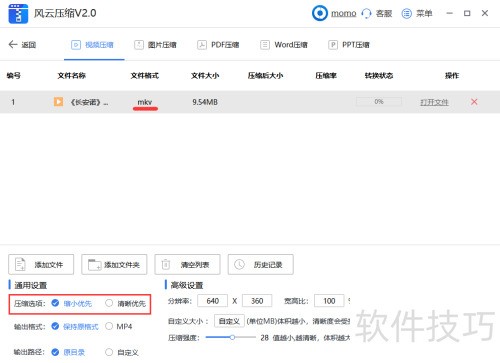Remove the file with the red X icon
This screenshot has height=363, width=500.
coord(474,102)
